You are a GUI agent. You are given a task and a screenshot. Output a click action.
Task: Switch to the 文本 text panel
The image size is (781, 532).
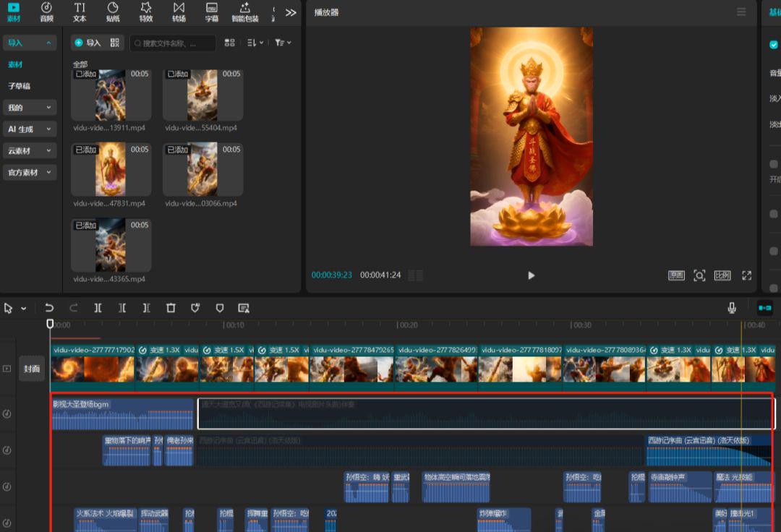coord(79,12)
